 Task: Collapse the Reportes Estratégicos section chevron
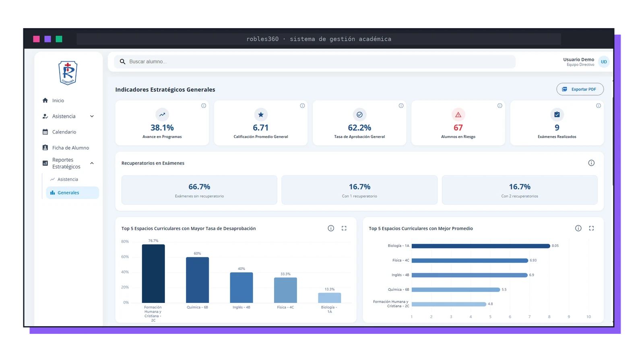92,163
